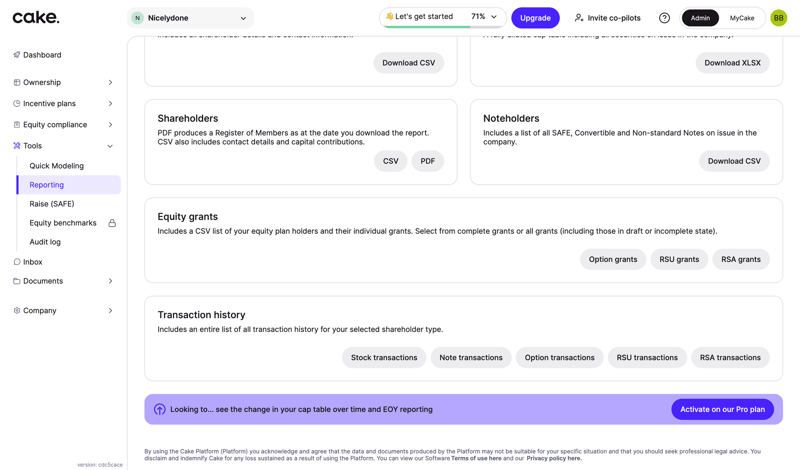Switch to MyCake view
This screenshot has width=800, height=470.
[742, 18]
